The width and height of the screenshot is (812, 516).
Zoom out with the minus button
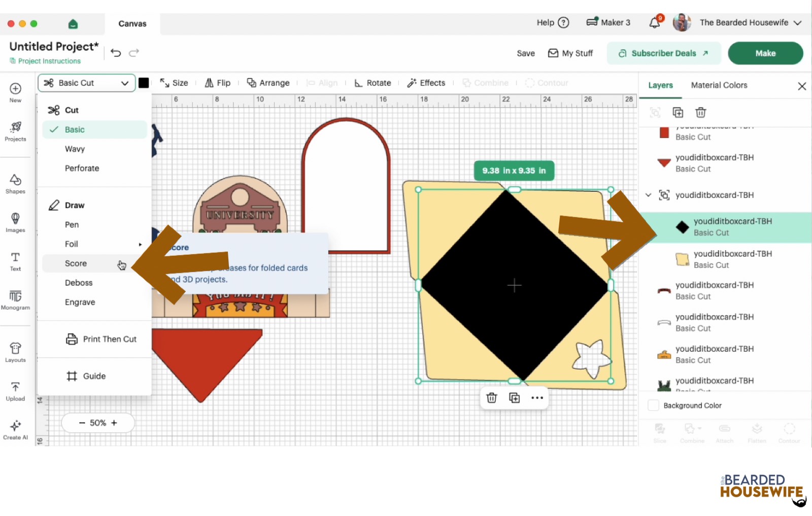coord(82,423)
